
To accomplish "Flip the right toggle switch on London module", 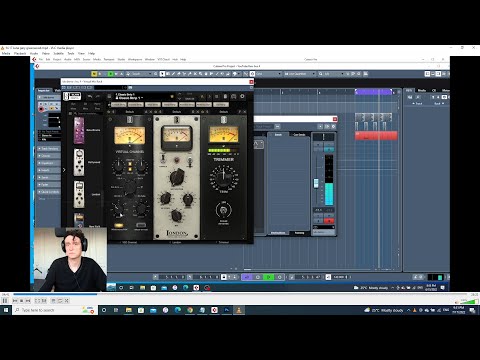I will tap(190, 162).
